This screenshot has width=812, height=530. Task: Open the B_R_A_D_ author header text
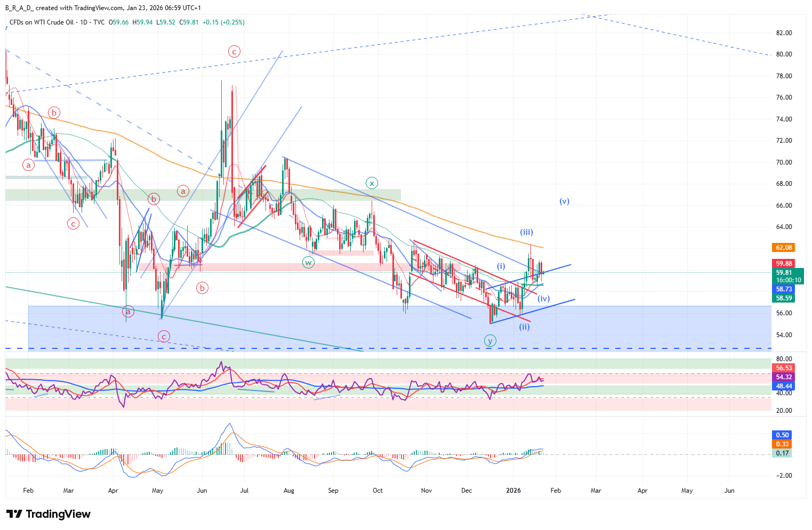(19, 8)
